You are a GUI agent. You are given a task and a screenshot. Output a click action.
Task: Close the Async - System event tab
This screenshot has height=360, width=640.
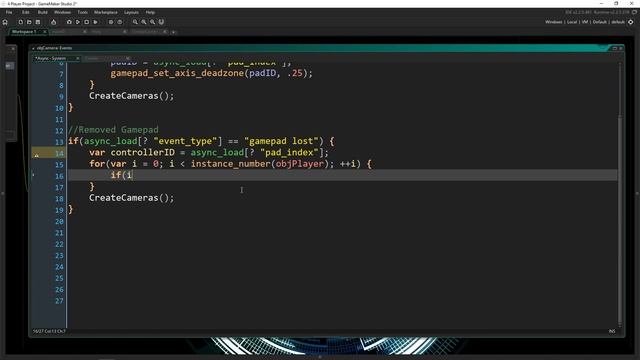78,58
